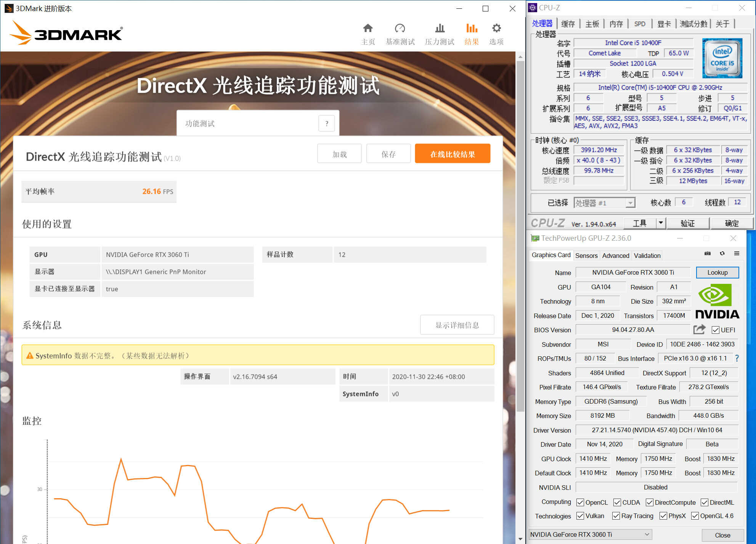756x544 pixels.
Task: Open the GPU selector dropdown at GPU-Z bottom
Action: pos(591,534)
